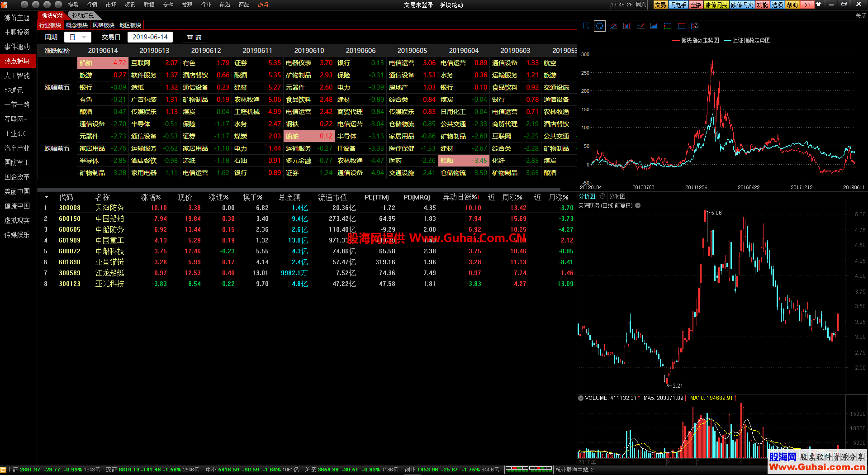Open the 热点 menu
The width and height of the screenshot is (868, 475).
click(263, 5)
